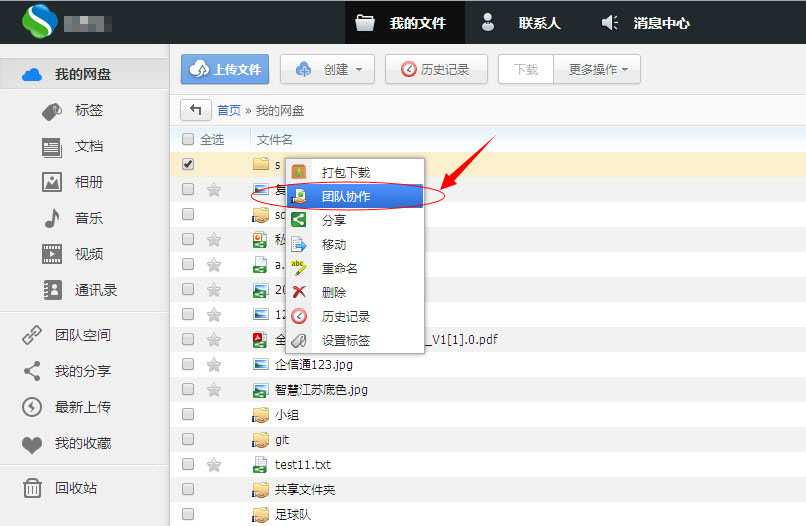This screenshot has width=806, height=526.
Task: Click the folder icon of 足球队
Action: click(x=261, y=515)
